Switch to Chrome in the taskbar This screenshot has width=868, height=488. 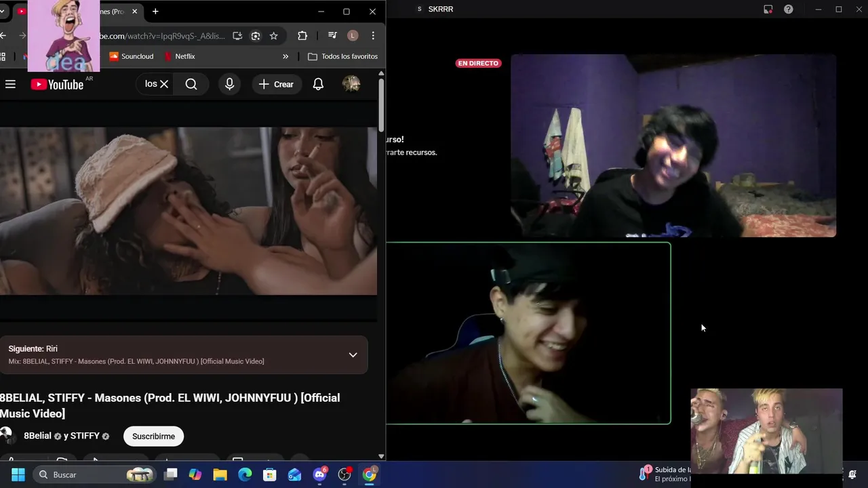369,474
